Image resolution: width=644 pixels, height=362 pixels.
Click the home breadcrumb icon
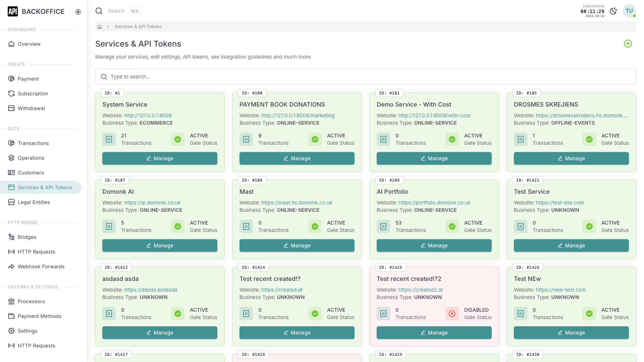[x=100, y=26]
